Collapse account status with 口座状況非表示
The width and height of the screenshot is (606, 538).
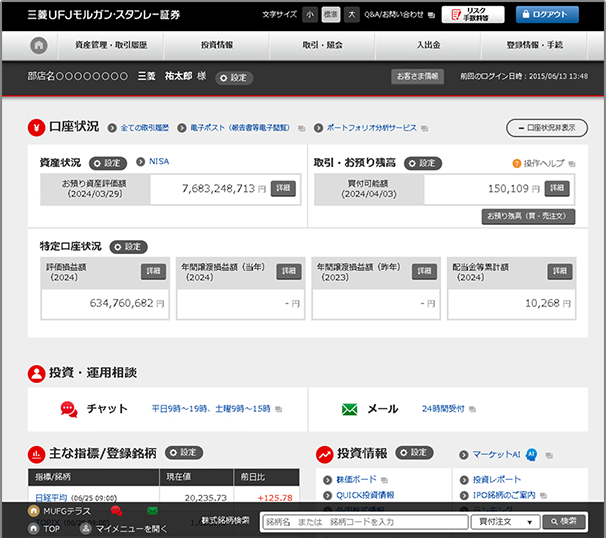pos(547,128)
